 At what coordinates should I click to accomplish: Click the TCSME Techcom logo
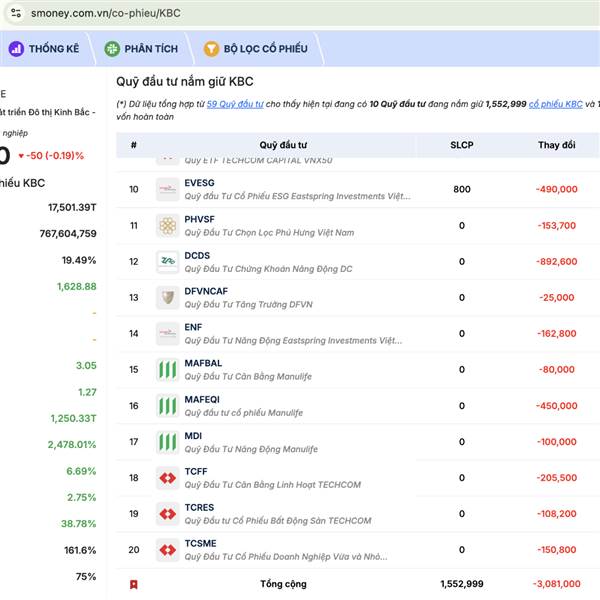[x=168, y=550]
